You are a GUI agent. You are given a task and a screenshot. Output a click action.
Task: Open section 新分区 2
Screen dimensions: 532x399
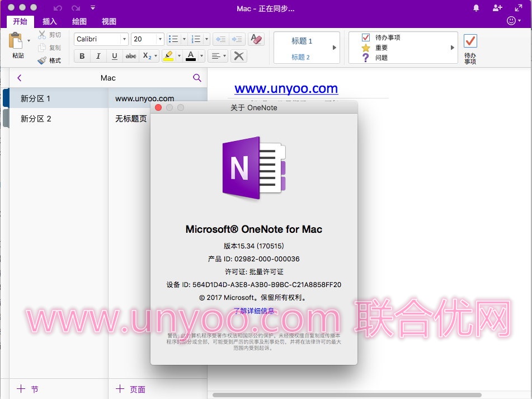pyautogui.click(x=58, y=119)
